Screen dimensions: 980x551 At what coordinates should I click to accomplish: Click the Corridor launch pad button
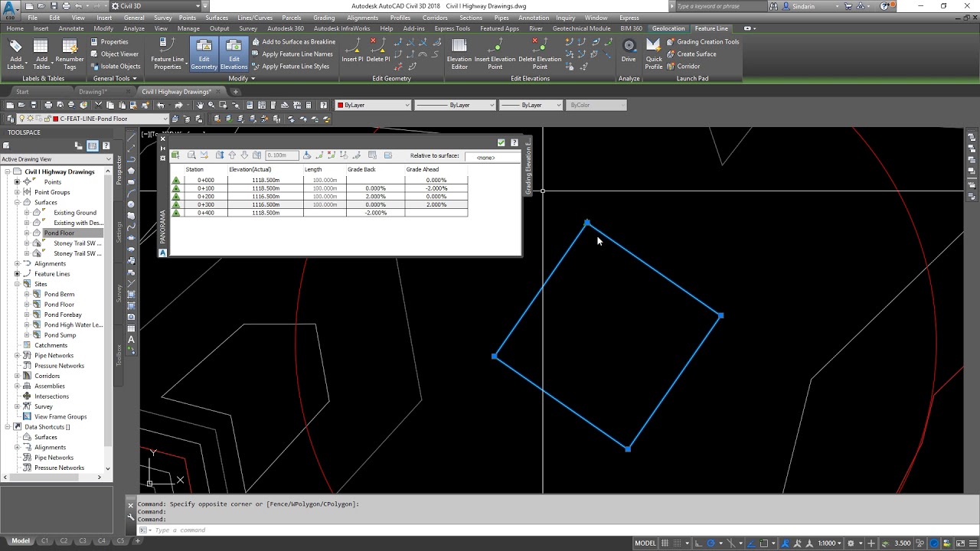(x=683, y=67)
